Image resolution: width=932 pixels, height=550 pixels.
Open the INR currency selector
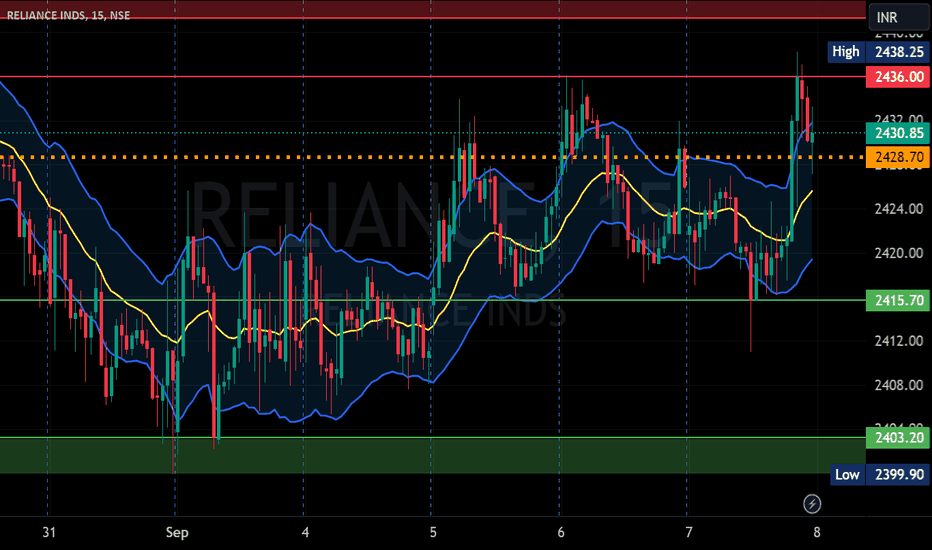[899, 17]
